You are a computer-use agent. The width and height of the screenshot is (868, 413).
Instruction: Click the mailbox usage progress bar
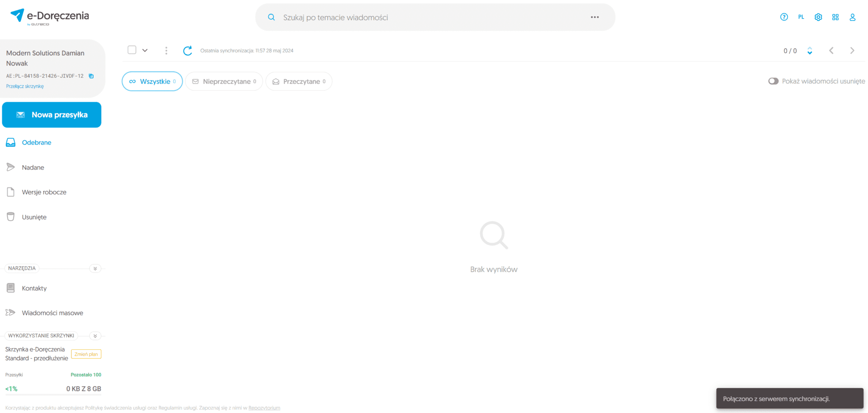click(x=53, y=394)
